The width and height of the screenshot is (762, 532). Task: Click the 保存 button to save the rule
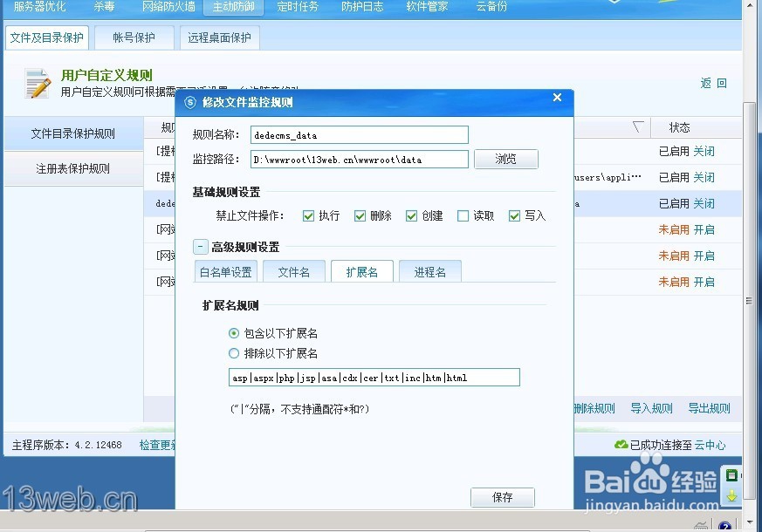pos(502,497)
